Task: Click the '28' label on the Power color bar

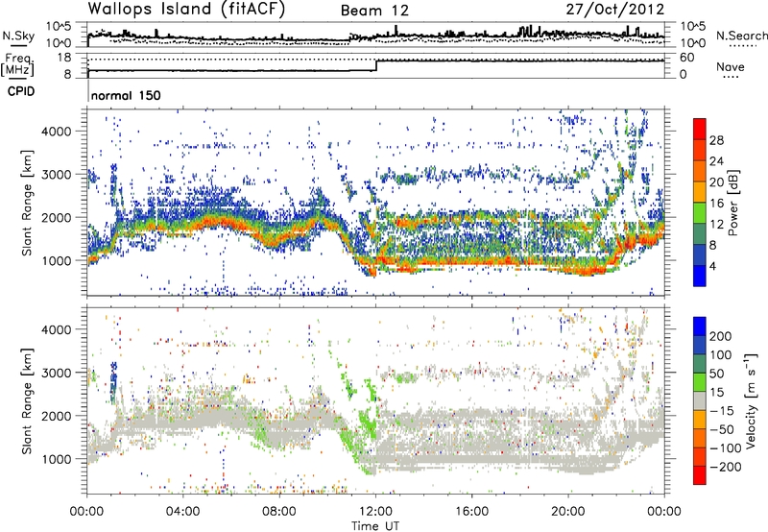Action: [716, 140]
